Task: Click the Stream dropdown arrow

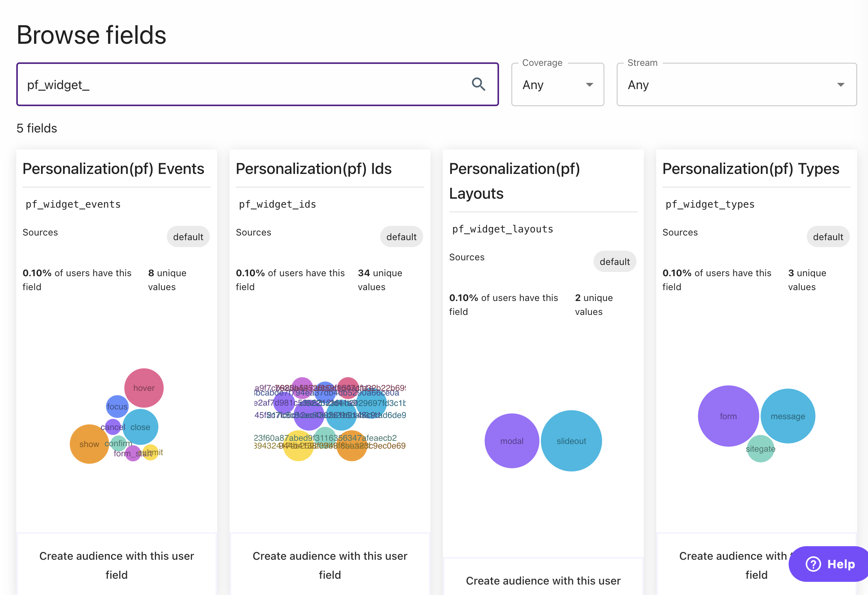Action: (841, 84)
